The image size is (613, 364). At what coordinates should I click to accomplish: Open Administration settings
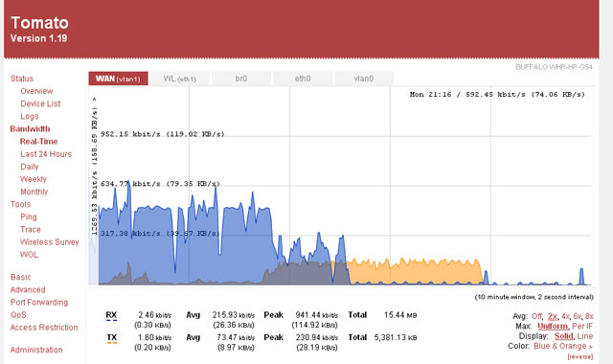[x=36, y=350]
